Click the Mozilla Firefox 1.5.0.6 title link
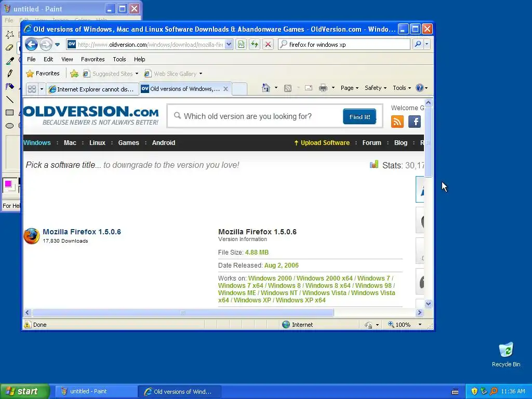The image size is (532, 399). point(82,232)
